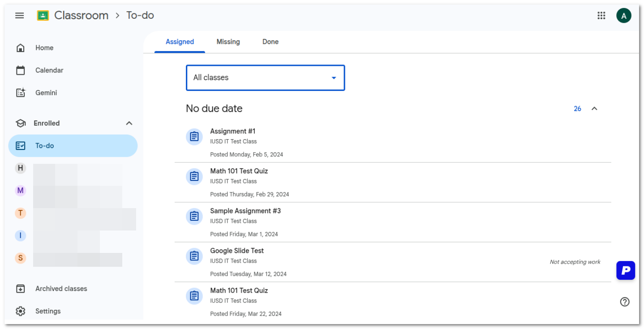Open Sample Assignment #3
This screenshot has height=329, width=644.
(393, 222)
